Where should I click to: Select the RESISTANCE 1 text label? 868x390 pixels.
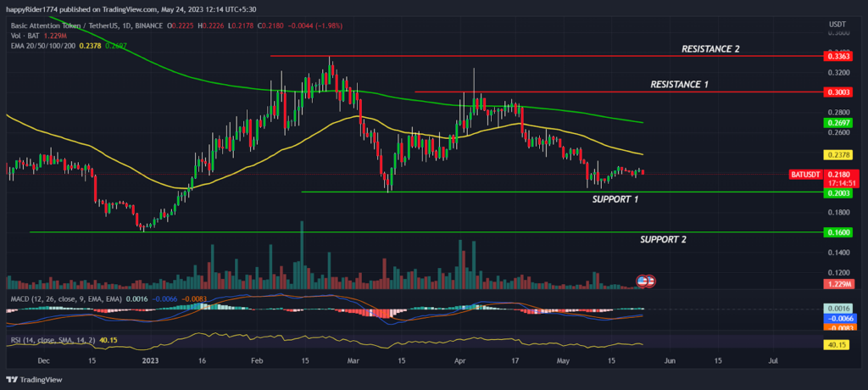pyautogui.click(x=679, y=85)
